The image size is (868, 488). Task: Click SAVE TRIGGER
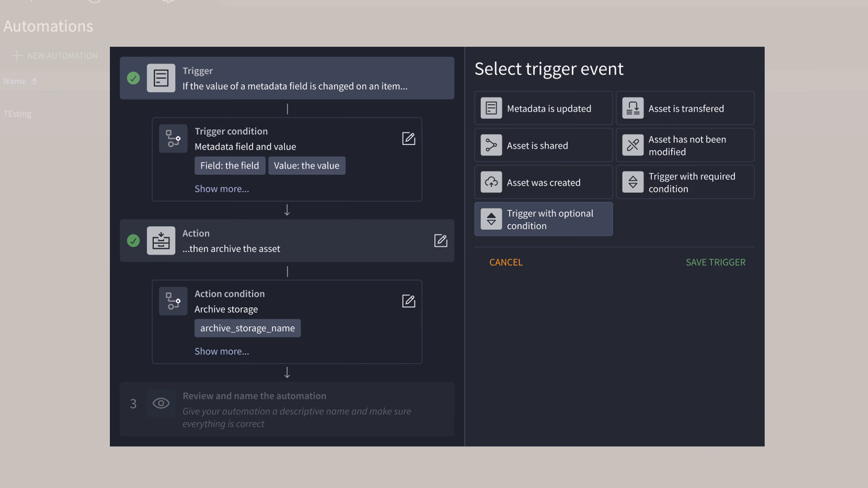pos(715,262)
